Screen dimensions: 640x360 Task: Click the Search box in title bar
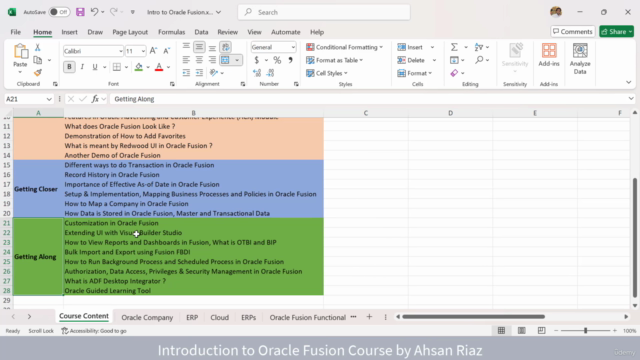(324, 12)
